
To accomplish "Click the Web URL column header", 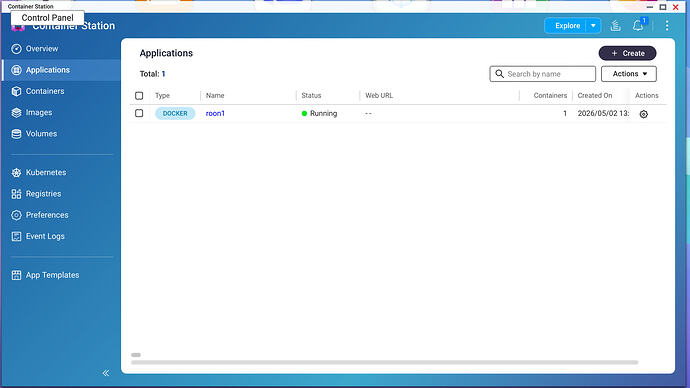I will pyautogui.click(x=379, y=95).
